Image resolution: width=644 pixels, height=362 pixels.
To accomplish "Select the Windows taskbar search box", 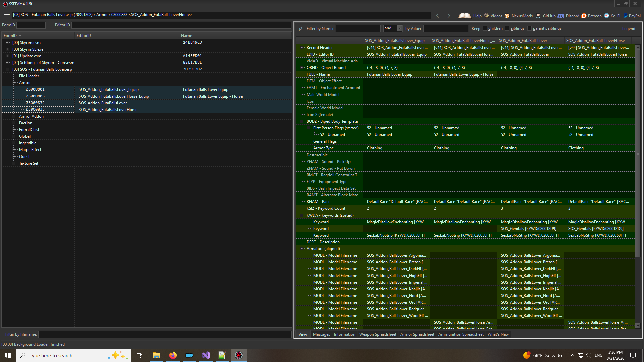I will pyautogui.click(x=74, y=355).
